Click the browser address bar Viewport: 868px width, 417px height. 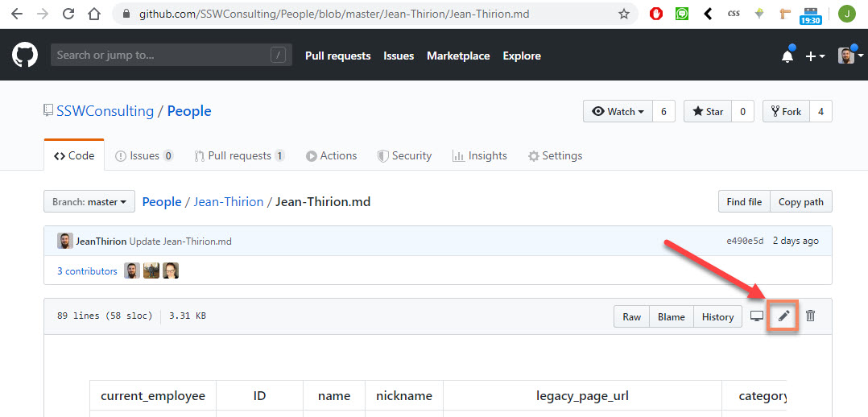click(374, 14)
